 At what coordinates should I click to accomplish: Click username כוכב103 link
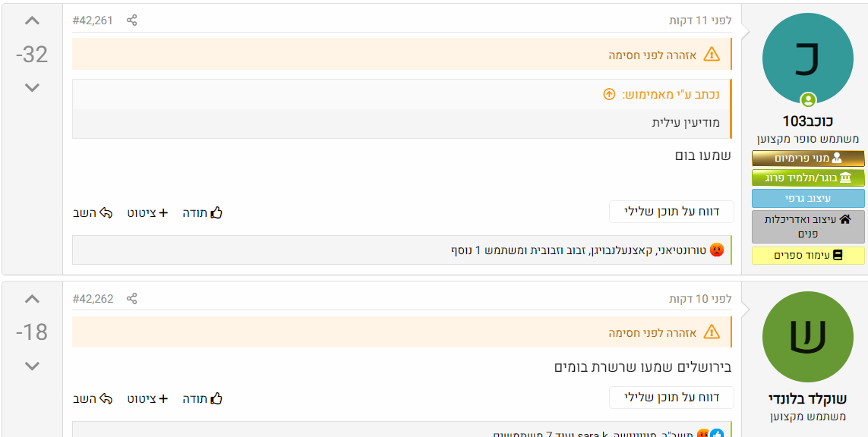pos(808,121)
